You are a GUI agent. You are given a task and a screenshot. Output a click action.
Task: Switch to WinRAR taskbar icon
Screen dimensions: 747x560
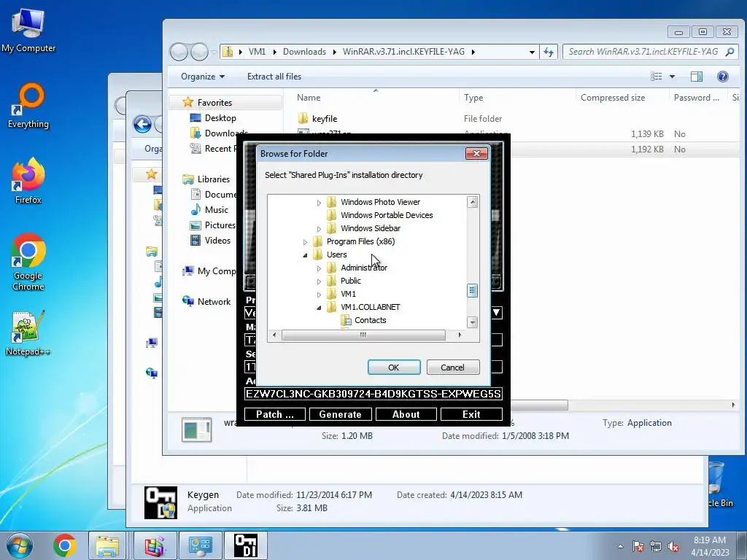coord(155,545)
